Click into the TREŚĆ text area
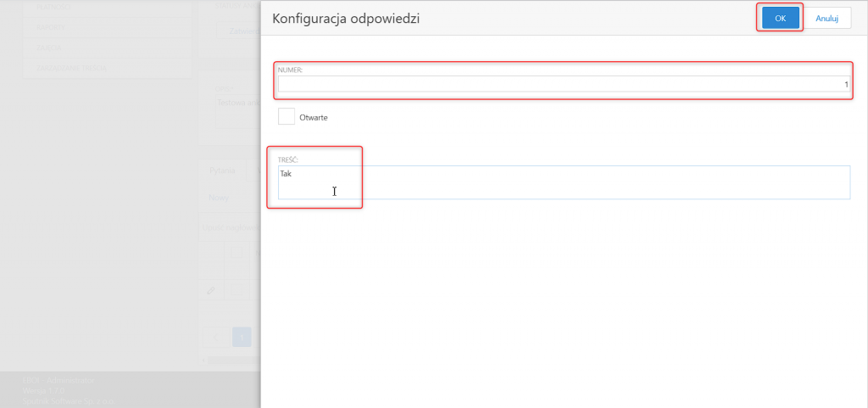 (564, 182)
